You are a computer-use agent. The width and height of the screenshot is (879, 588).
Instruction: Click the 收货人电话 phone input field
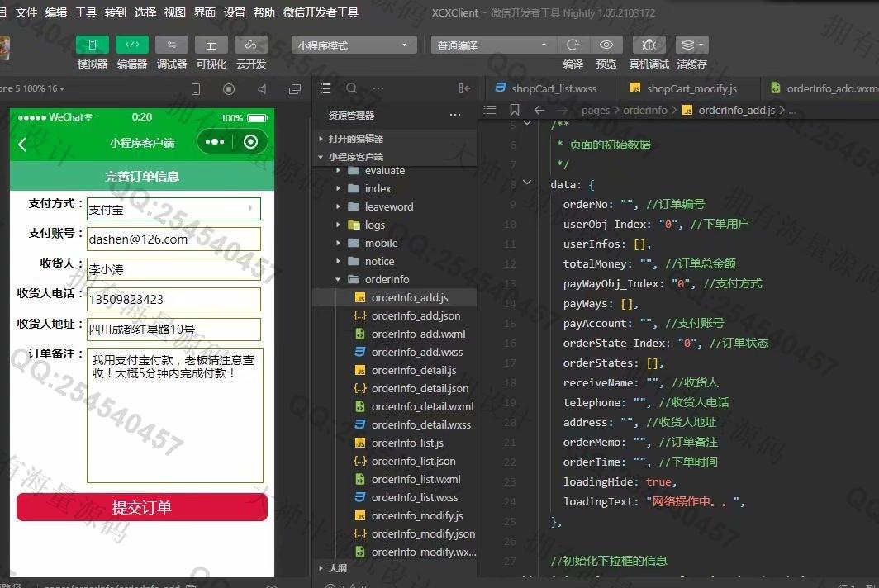[x=173, y=299]
